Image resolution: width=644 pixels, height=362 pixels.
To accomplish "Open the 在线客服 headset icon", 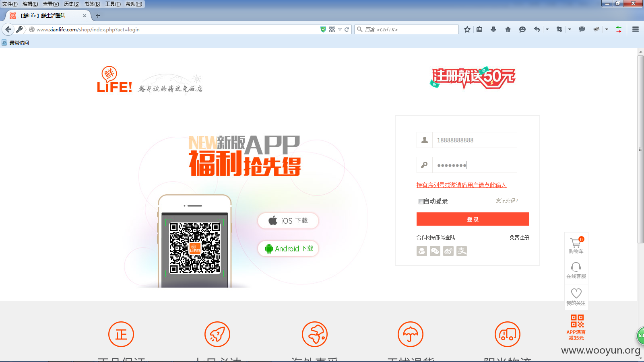I will (x=576, y=270).
